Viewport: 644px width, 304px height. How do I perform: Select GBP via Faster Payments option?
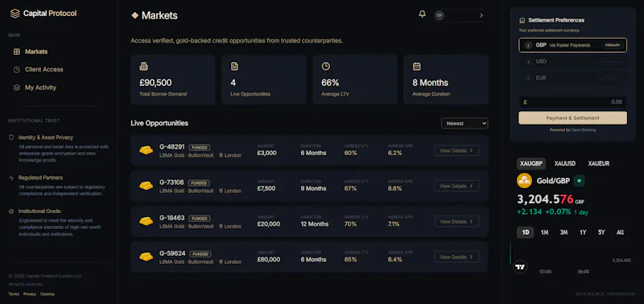572,45
